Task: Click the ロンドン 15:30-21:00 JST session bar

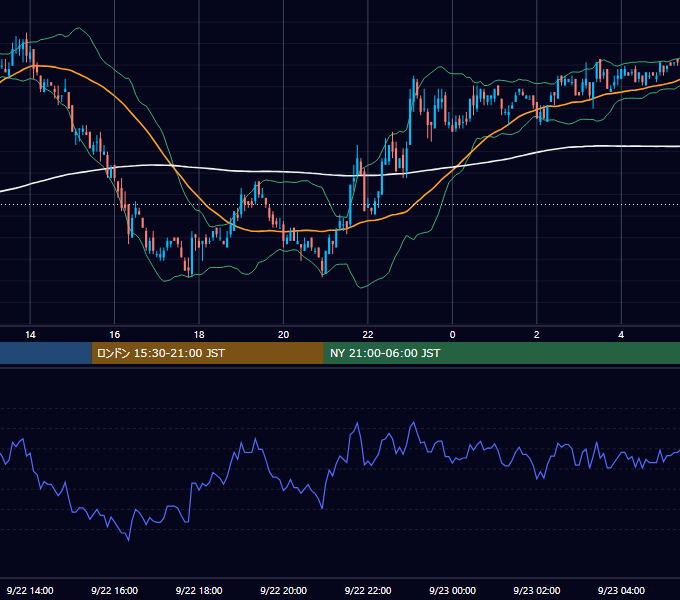Action: tap(207, 353)
